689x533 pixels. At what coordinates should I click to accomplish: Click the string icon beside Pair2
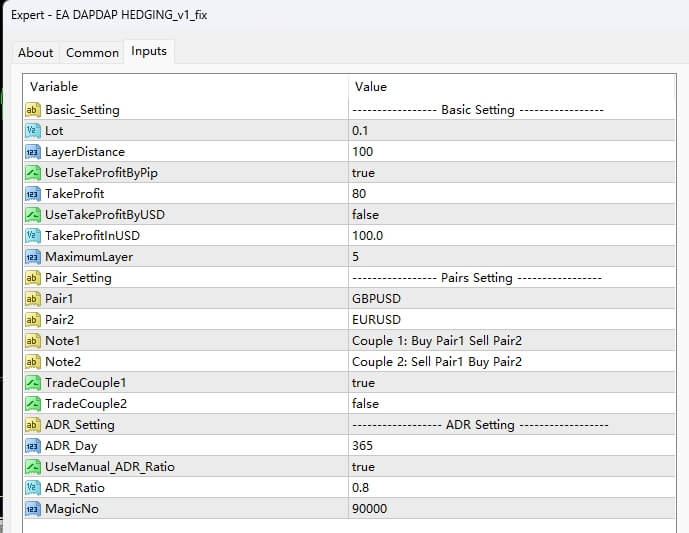[33, 319]
